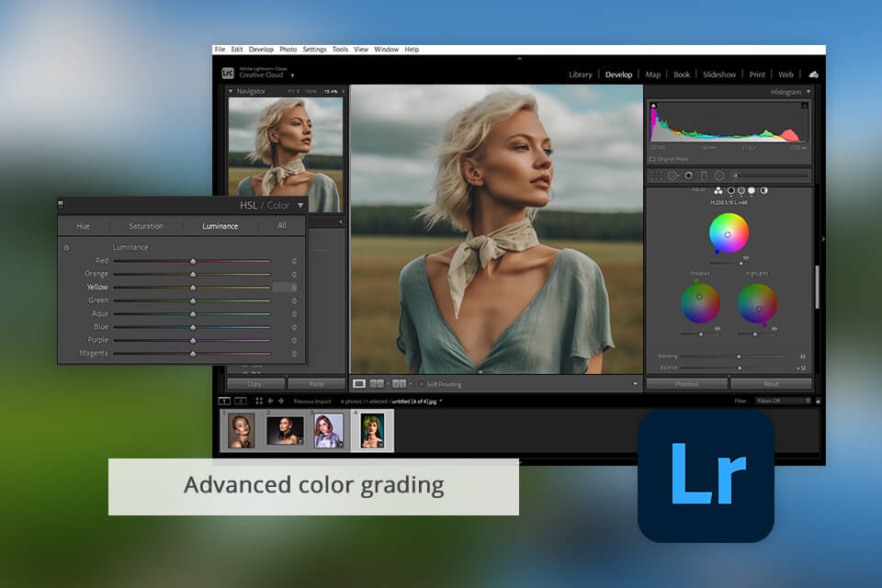This screenshot has width=882, height=588.
Task: Click the plus icon below the Navigator
Action: coord(342,223)
